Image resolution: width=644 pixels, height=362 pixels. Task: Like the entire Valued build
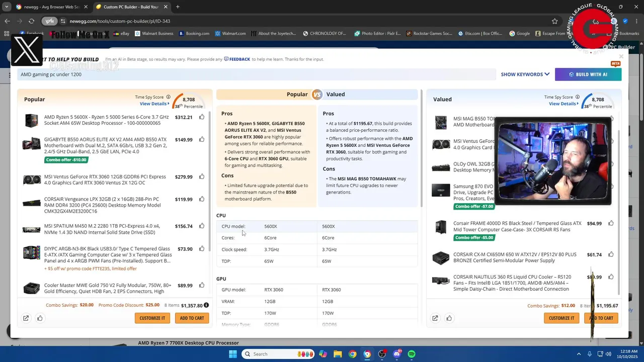449,318
